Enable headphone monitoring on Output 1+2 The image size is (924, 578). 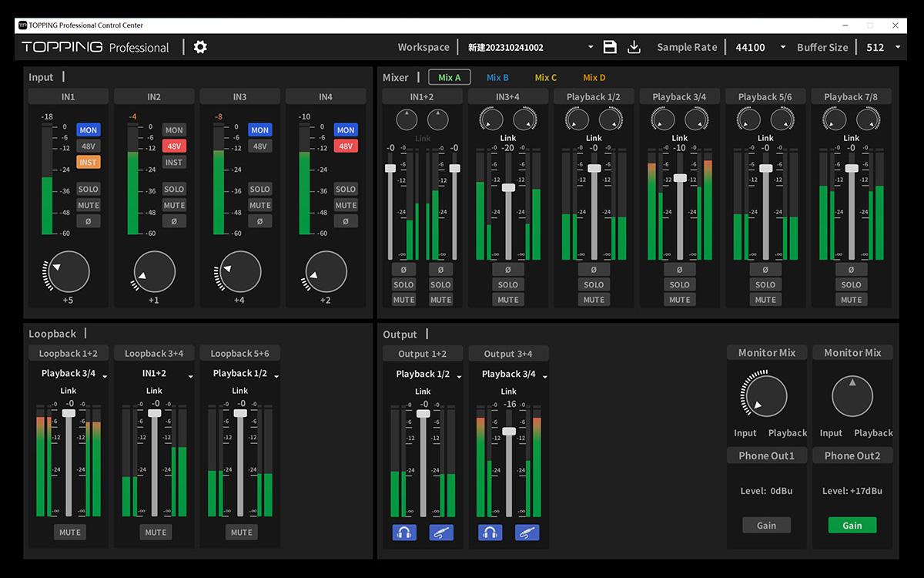click(404, 532)
